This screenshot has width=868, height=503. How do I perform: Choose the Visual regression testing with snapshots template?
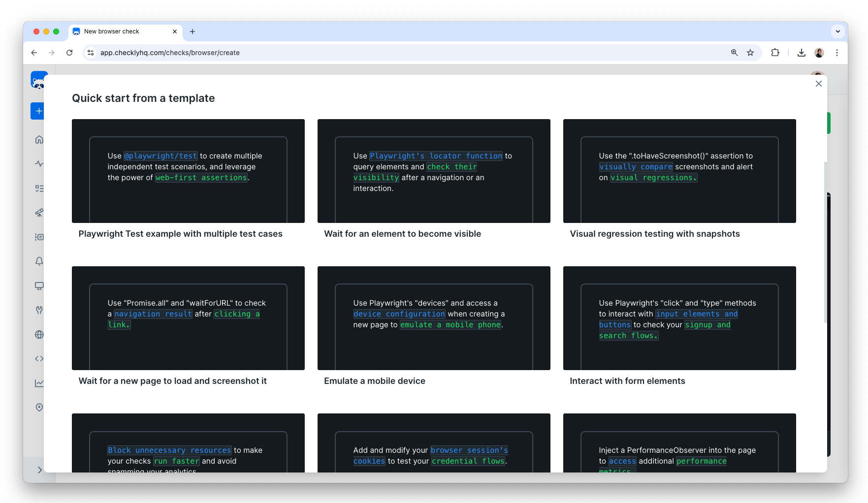coord(679,171)
